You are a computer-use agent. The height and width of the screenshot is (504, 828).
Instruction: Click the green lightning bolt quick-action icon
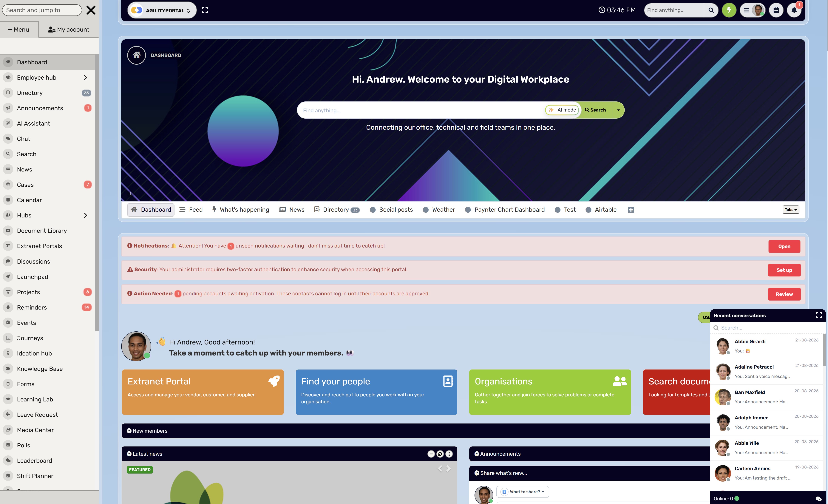pos(729,10)
